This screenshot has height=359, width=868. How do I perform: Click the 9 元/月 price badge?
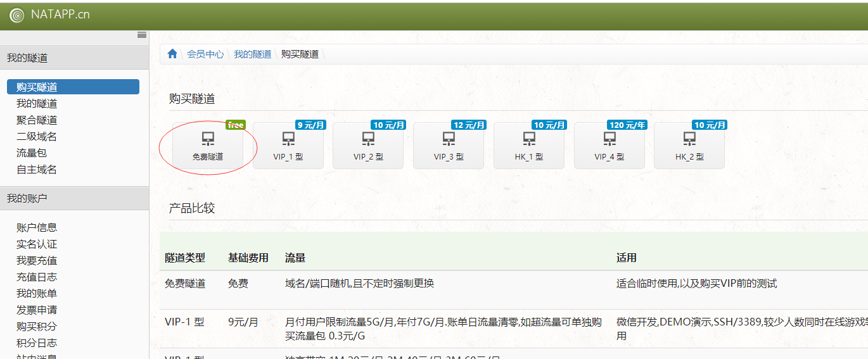pyautogui.click(x=310, y=125)
